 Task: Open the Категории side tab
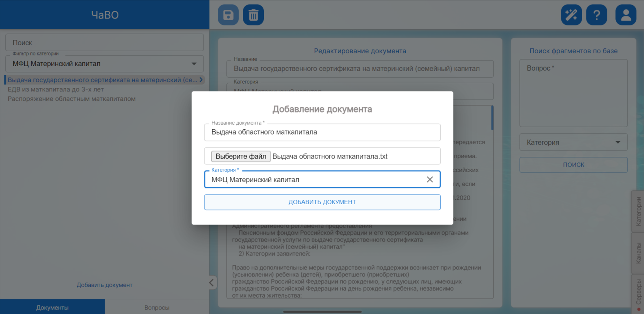click(638, 211)
